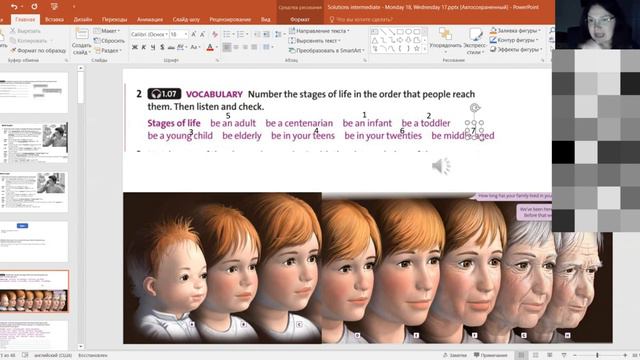The width and height of the screenshot is (640, 360).
Task: Start slideshow from beginning icon in title bar
Action: [54, 7]
